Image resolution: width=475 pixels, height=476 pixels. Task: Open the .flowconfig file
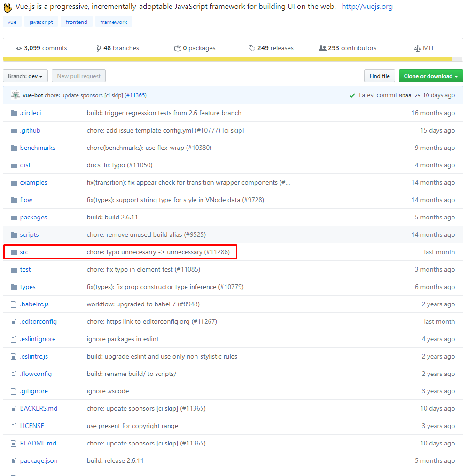point(36,374)
